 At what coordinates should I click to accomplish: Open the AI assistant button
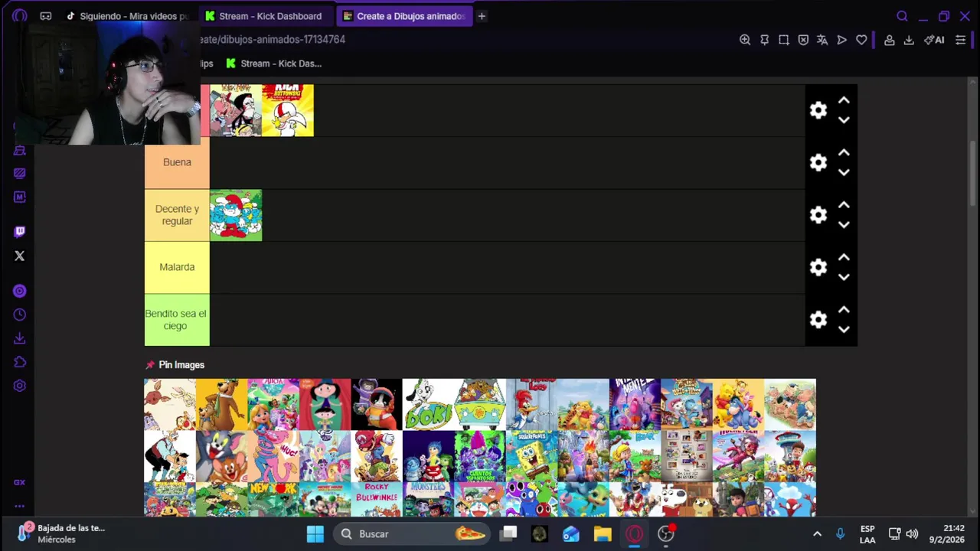click(x=934, y=40)
